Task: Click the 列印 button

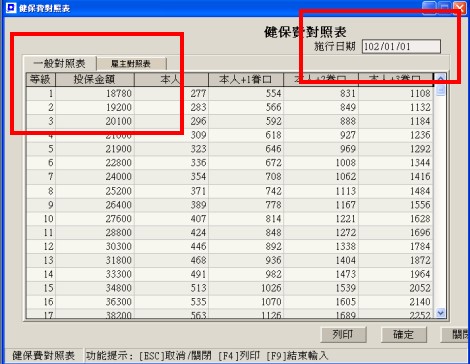Action: point(343,334)
